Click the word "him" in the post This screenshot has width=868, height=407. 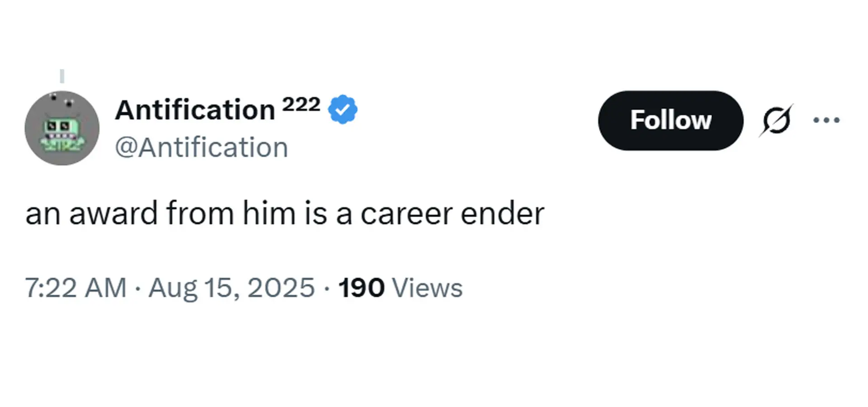(269, 213)
